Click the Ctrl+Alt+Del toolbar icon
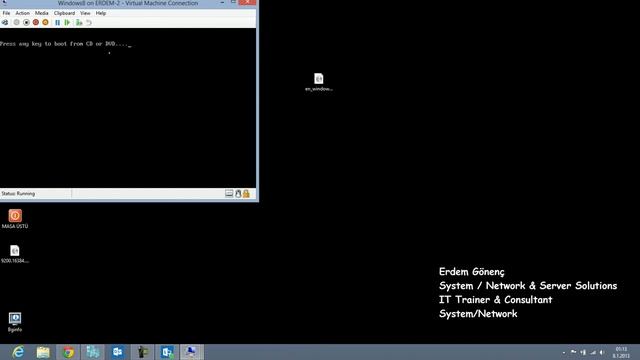 (5, 22)
